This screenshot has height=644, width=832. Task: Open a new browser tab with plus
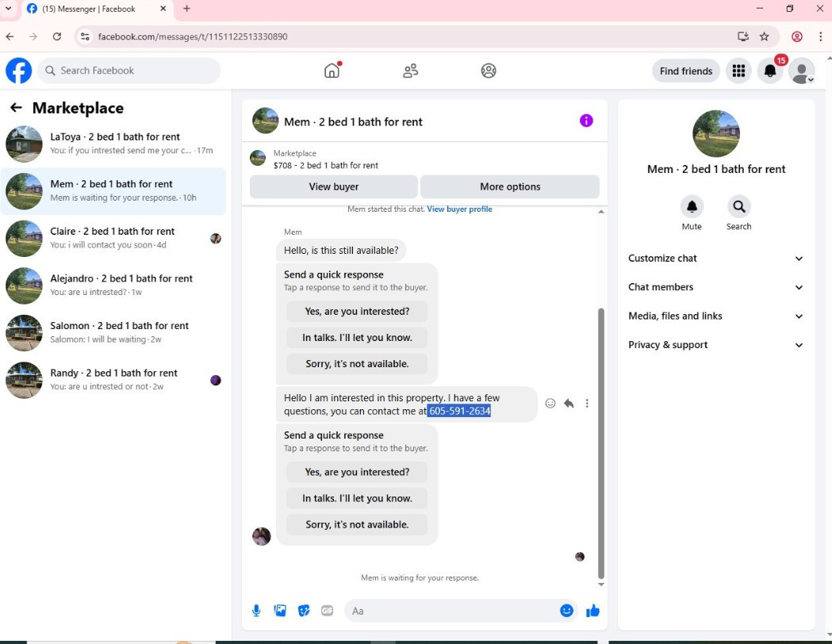[x=186, y=9]
